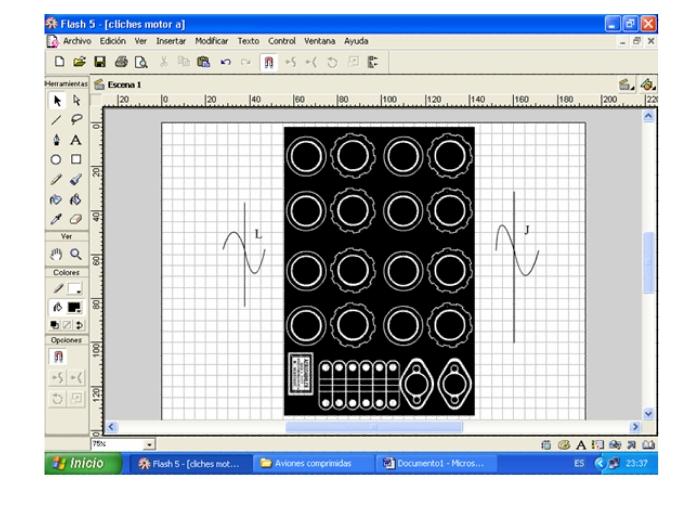Choose the Oval drawing tool
The image size is (689, 508).
click(56, 159)
